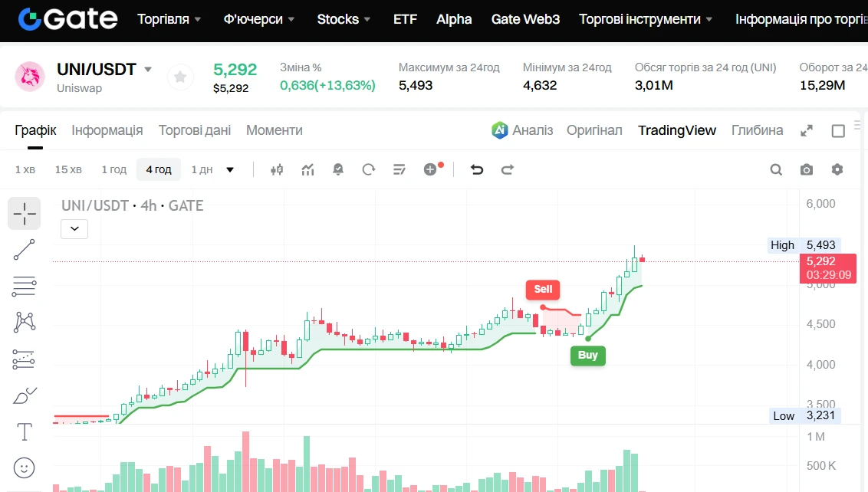This screenshot has width=868, height=492.
Task: Switch to the Торгові дані tab
Action: pyautogui.click(x=194, y=130)
